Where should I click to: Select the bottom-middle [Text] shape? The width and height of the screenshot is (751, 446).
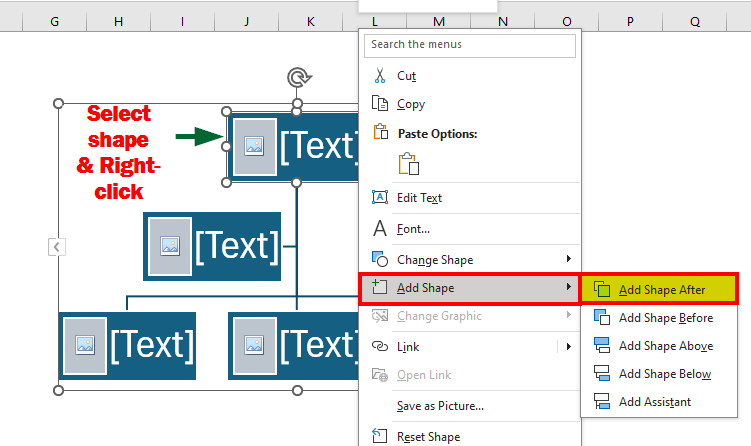coord(294,346)
